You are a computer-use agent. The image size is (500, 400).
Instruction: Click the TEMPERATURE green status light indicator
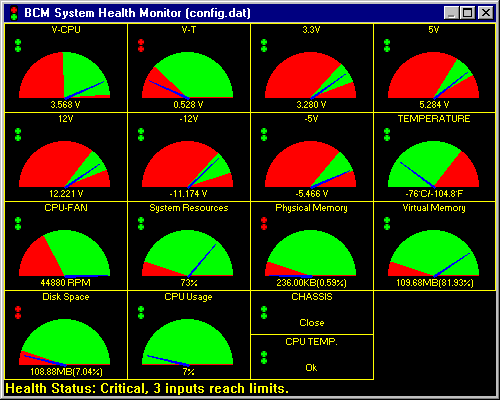point(387,135)
